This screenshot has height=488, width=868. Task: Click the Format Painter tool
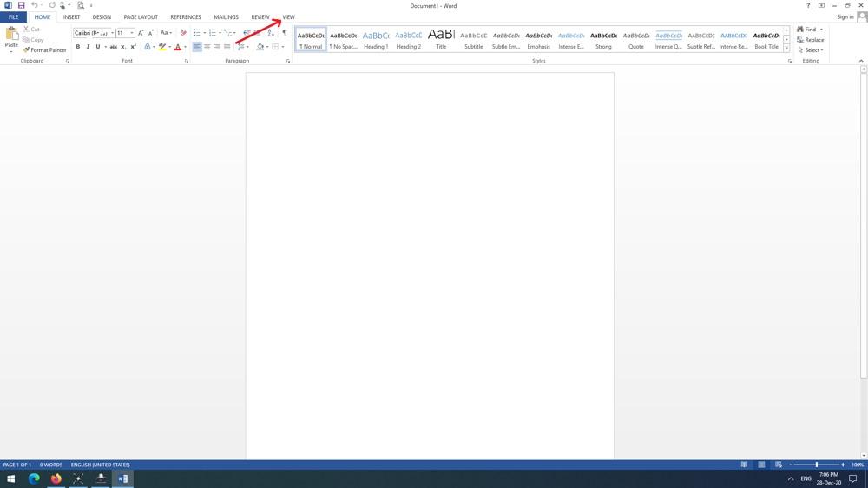[x=46, y=50]
